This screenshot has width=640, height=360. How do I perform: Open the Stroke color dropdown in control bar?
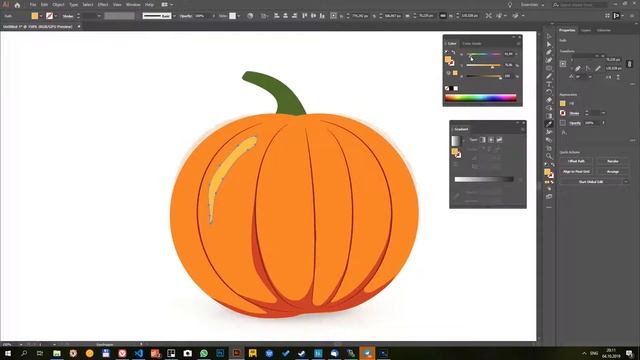click(56, 16)
